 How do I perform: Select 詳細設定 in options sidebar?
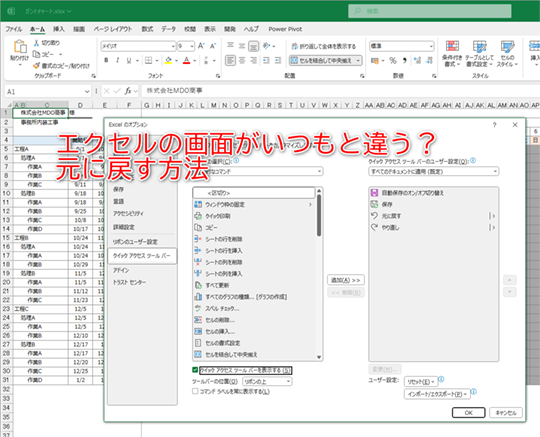142,227
